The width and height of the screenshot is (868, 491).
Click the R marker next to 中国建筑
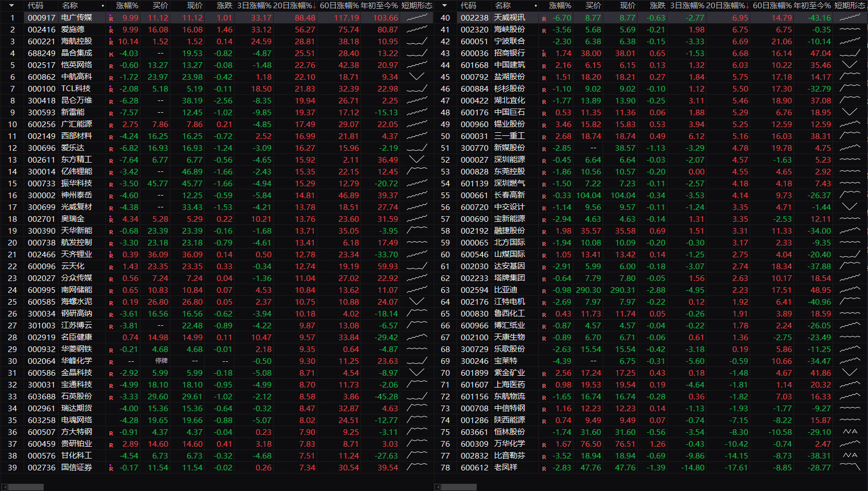pos(544,66)
